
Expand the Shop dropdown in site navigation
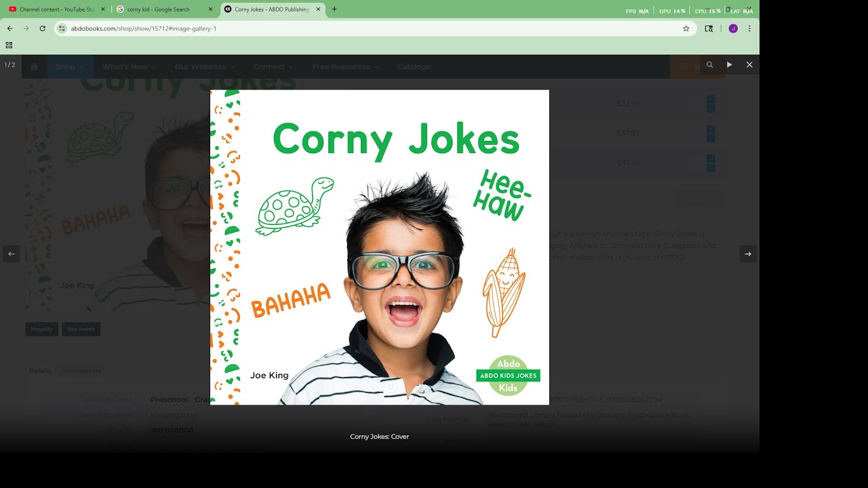[x=70, y=66]
